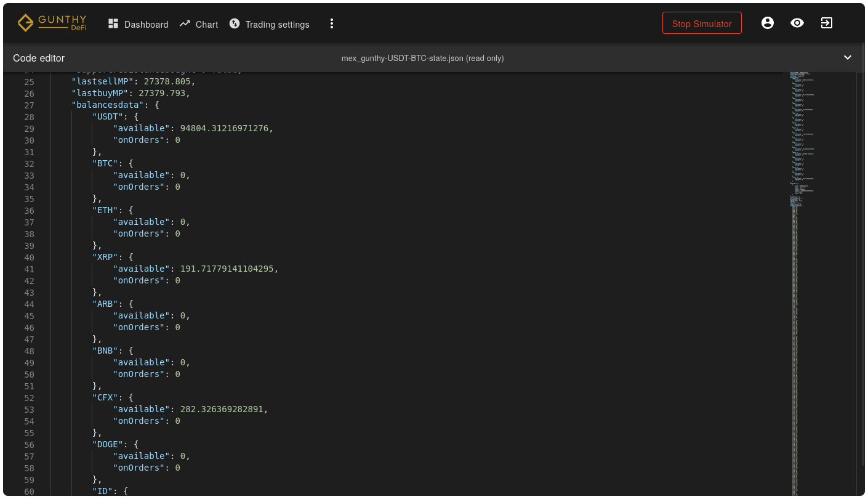The height and width of the screenshot is (499, 868).
Task: Click the Gunthy DeFi logo
Action: point(52,23)
